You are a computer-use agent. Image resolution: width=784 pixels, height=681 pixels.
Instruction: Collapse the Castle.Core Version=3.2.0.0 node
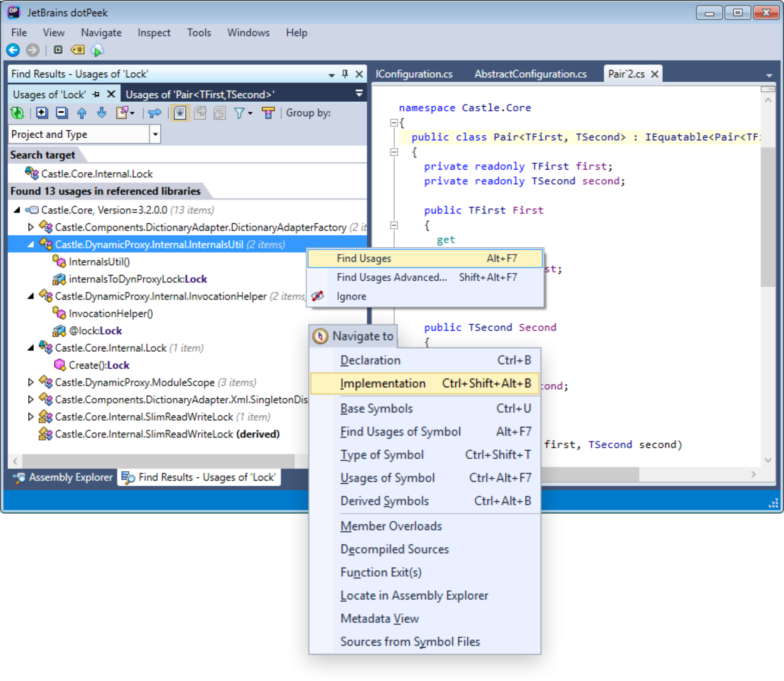pos(17,210)
